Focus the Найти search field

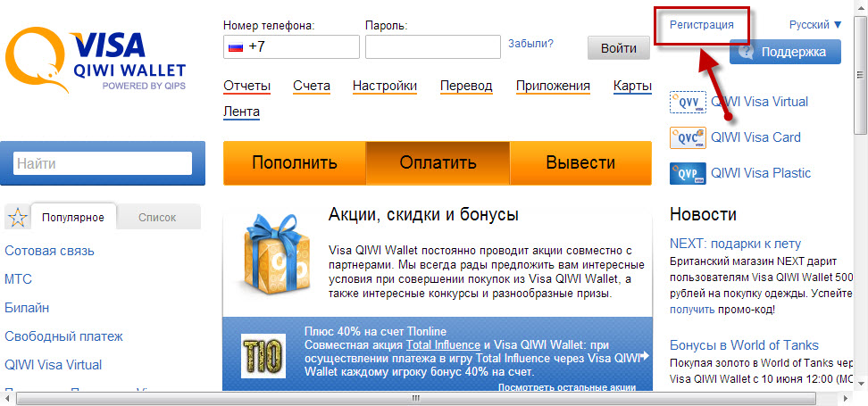point(103,163)
